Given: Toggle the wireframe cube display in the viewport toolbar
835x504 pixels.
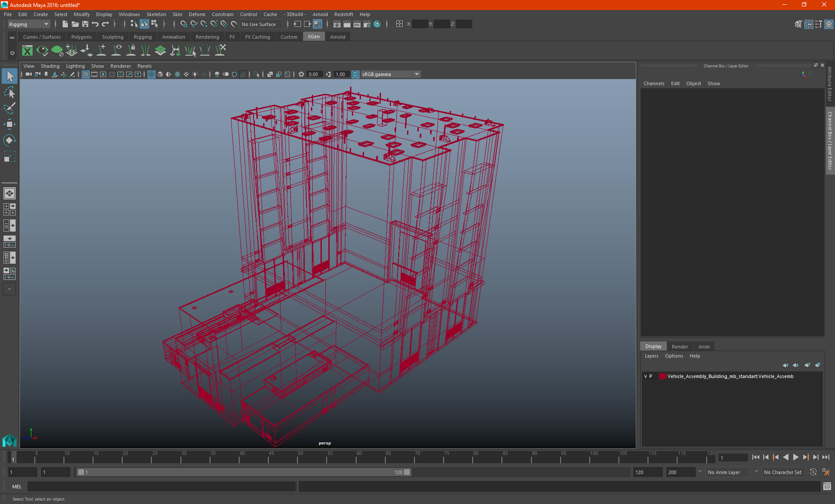Looking at the screenshot, I should (x=151, y=74).
